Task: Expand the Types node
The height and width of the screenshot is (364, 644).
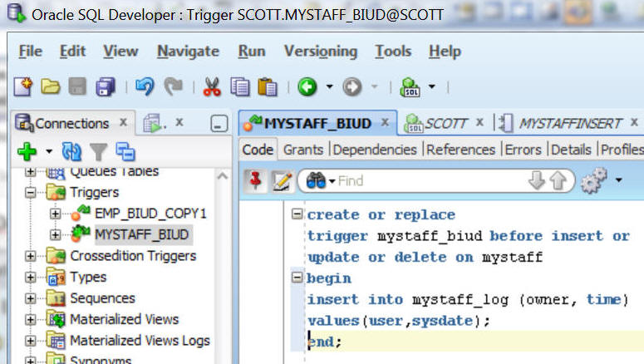Action: 31,278
